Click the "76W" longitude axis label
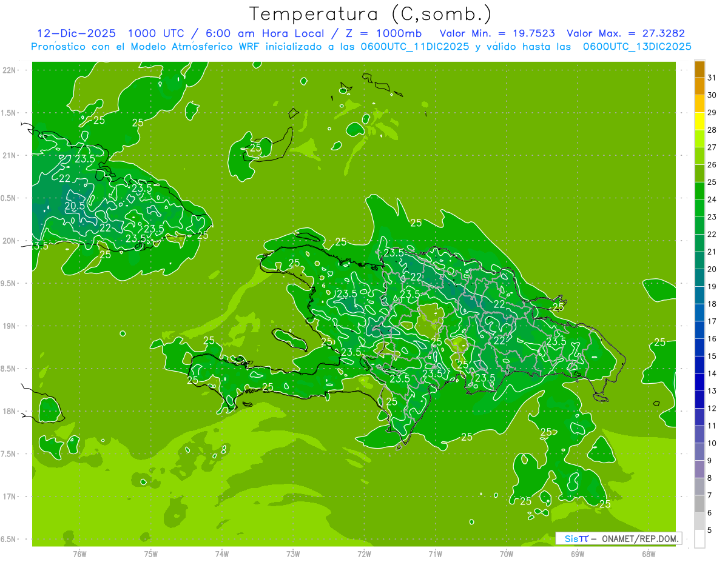 [x=79, y=554]
